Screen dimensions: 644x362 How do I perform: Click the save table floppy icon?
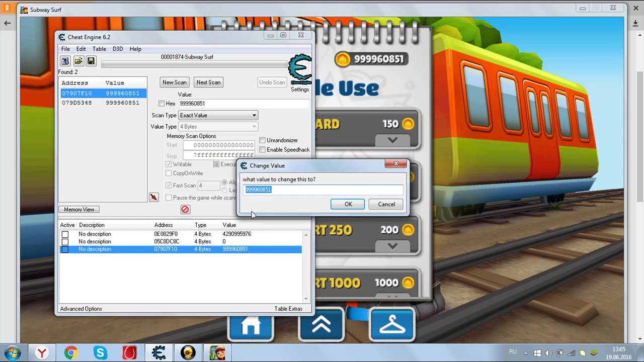91,61
